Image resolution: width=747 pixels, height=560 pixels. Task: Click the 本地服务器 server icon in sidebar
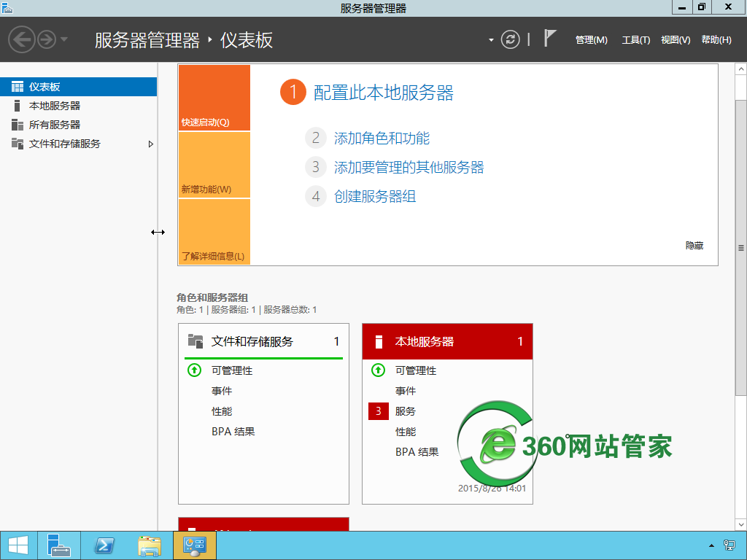pos(18,106)
